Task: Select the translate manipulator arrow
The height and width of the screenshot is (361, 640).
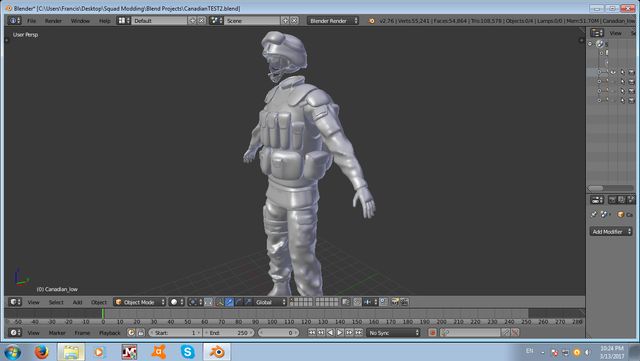Action: [229, 302]
